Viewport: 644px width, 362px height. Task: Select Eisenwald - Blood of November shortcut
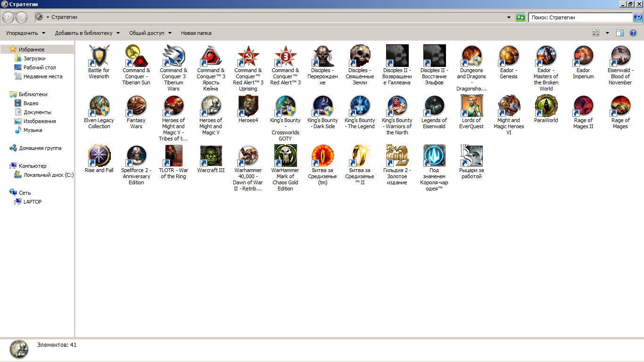[x=620, y=56]
